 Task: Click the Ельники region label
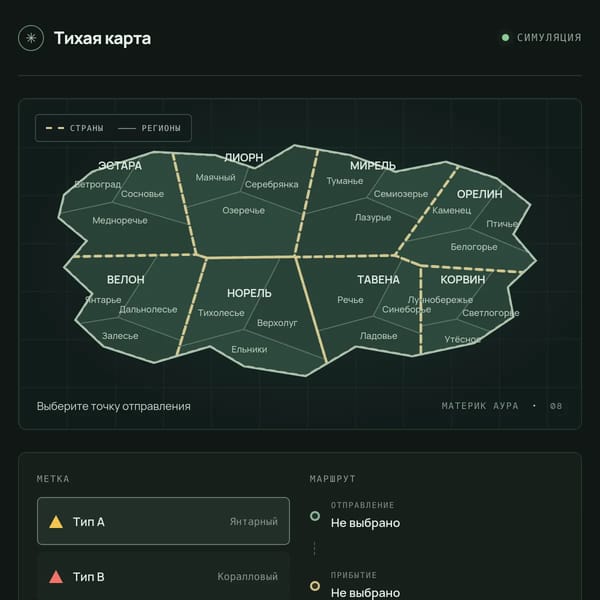(249, 349)
